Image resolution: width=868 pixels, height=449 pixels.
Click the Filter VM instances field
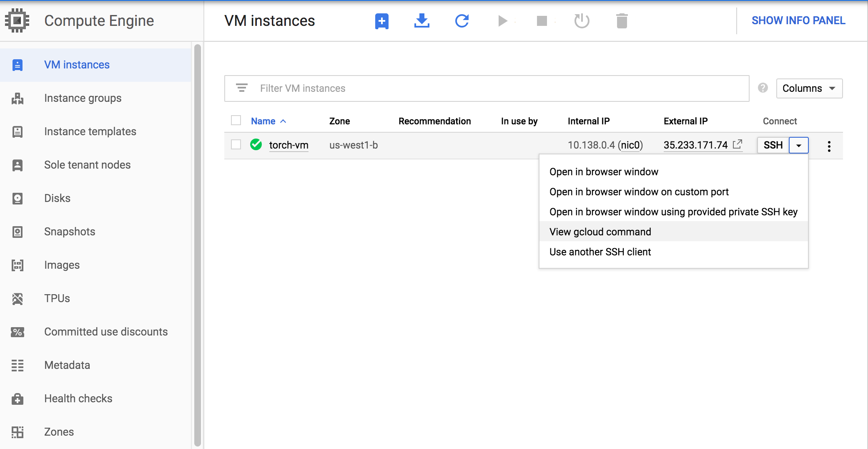point(487,88)
